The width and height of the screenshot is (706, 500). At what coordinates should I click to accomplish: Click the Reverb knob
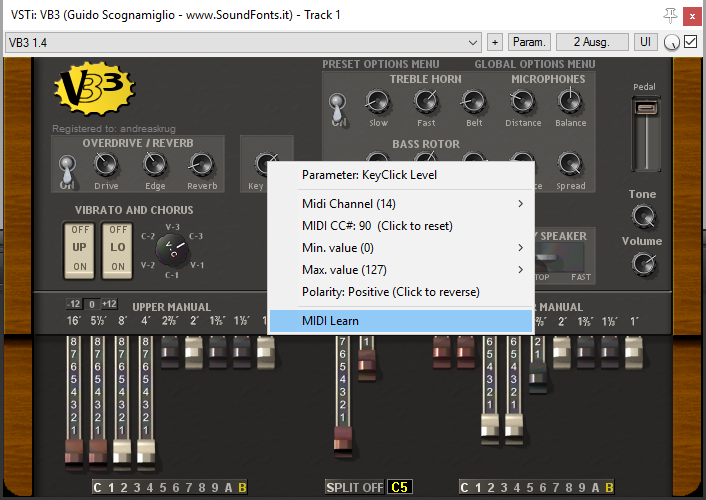201,164
